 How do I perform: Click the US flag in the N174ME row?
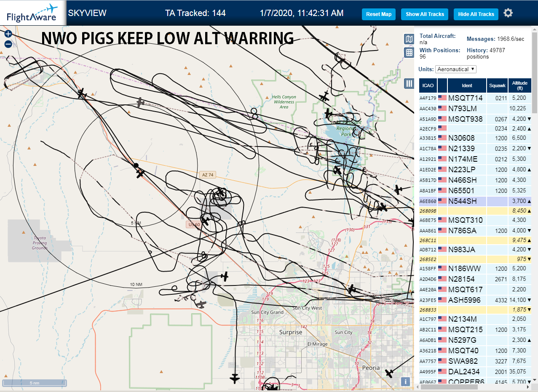click(x=442, y=159)
